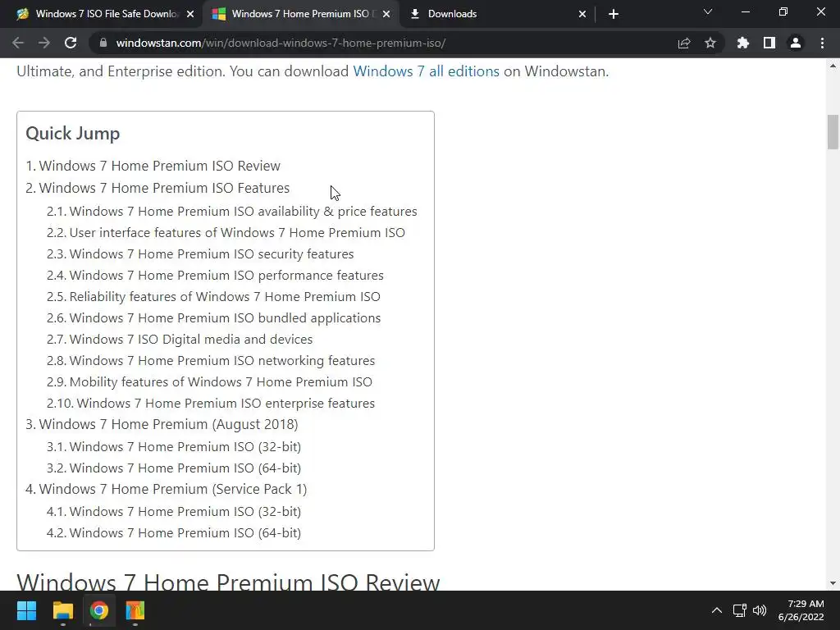This screenshot has width=840, height=630.
Task: Open a new browser tab
Action: [x=614, y=14]
